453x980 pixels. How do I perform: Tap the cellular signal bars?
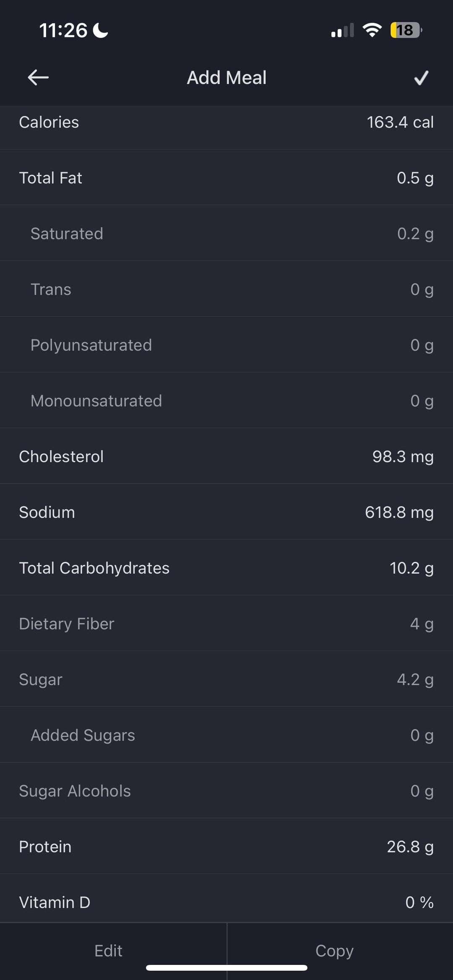point(342,31)
